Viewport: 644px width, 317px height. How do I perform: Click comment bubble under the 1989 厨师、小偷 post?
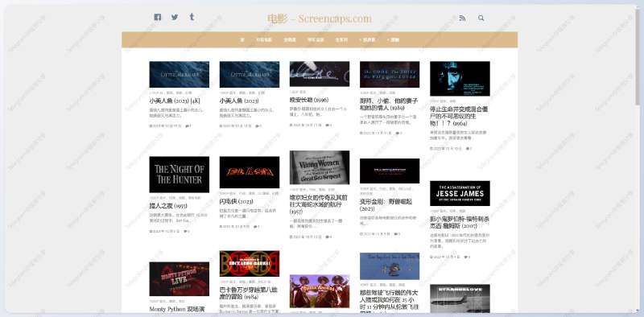(x=398, y=133)
